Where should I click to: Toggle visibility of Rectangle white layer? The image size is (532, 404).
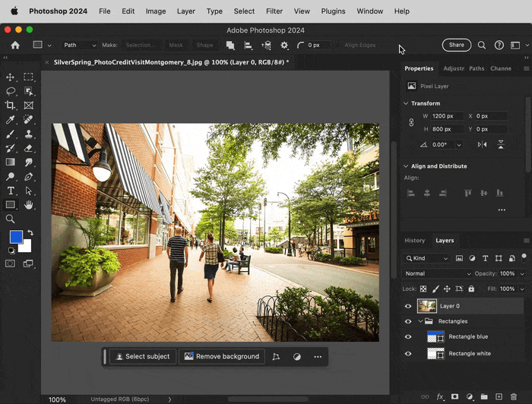tap(408, 354)
